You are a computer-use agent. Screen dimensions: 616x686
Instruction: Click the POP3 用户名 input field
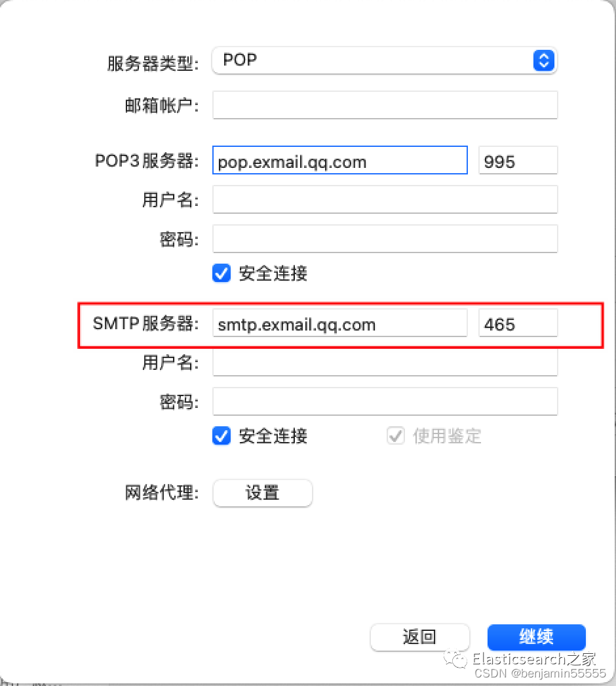coord(385,199)
